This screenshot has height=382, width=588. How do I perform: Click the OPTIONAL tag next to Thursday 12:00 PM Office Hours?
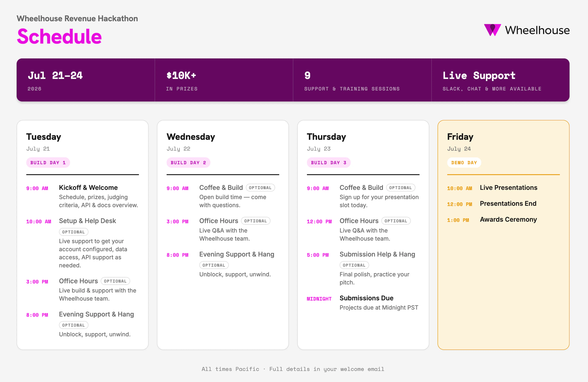[x=396, y=221]
